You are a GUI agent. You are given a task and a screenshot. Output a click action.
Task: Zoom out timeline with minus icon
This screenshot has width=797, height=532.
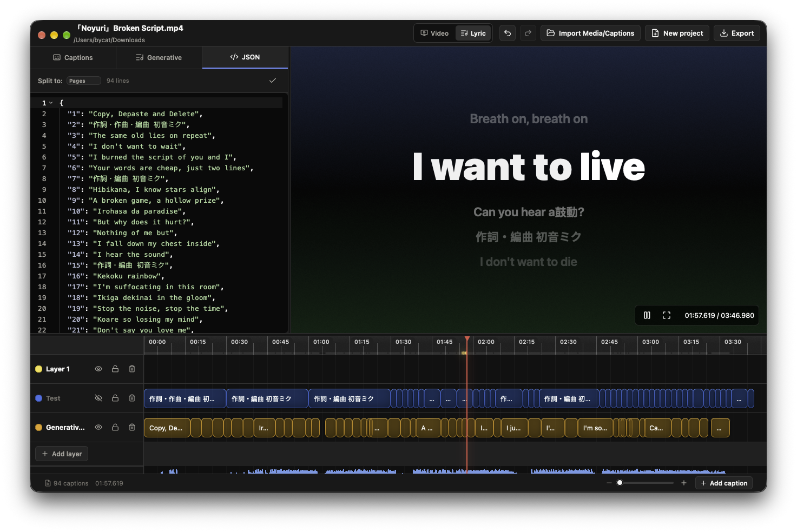click(609, 483)
